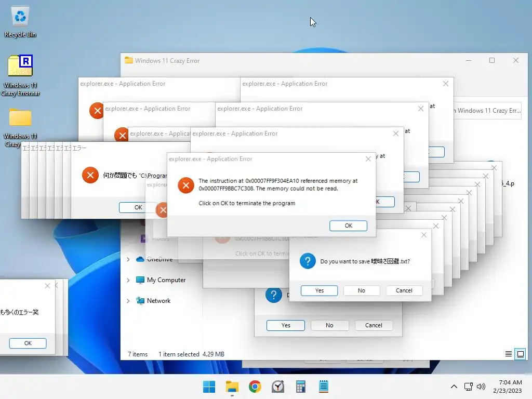Click Yes in the rear save dialog
532x399 pixels.
point(286,325)
